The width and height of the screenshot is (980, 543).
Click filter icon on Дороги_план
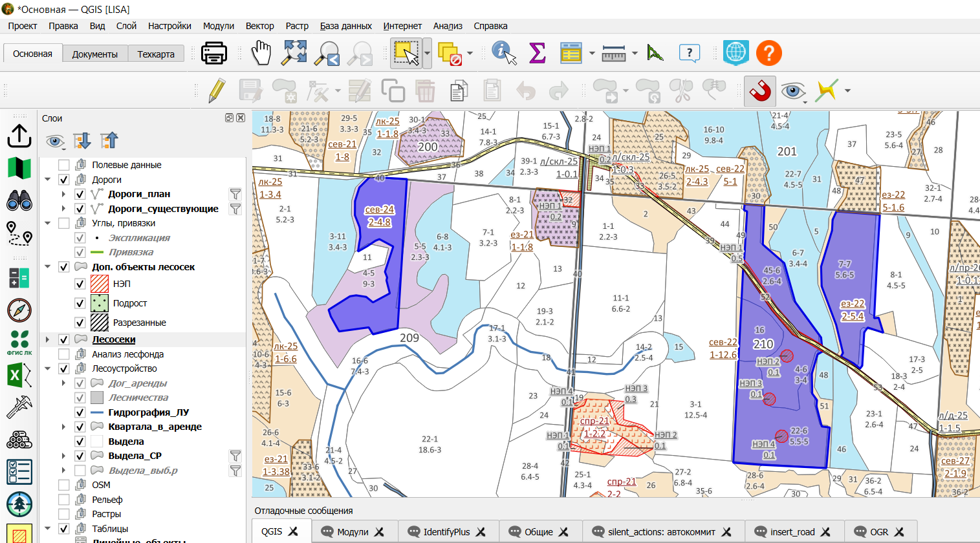click(x=235, y=194)
